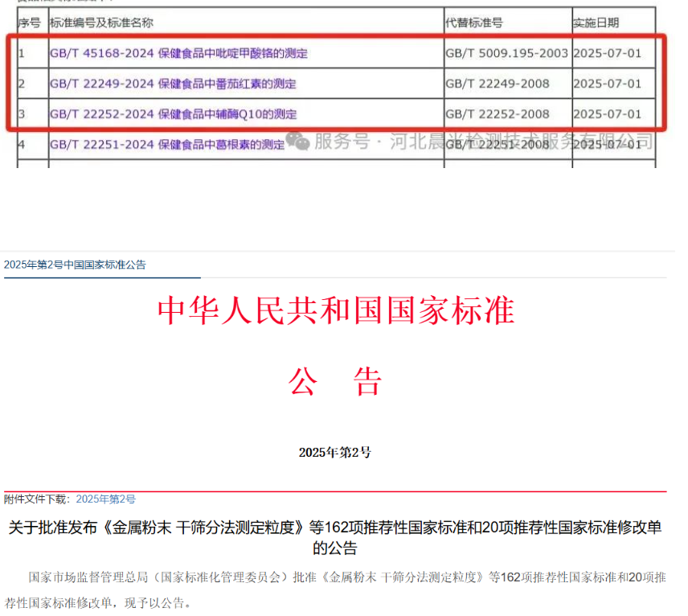Image resolution: width=688 pixels, height=616 pixels.
Task: Click the 标准编号及标准名称 column header
Action: pos(101,23)
